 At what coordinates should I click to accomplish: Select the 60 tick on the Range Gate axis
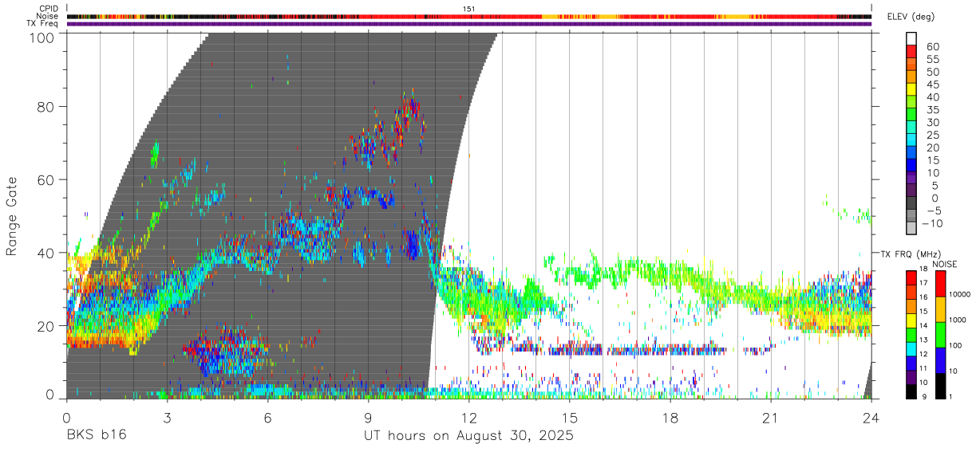(x=47, y=179)
